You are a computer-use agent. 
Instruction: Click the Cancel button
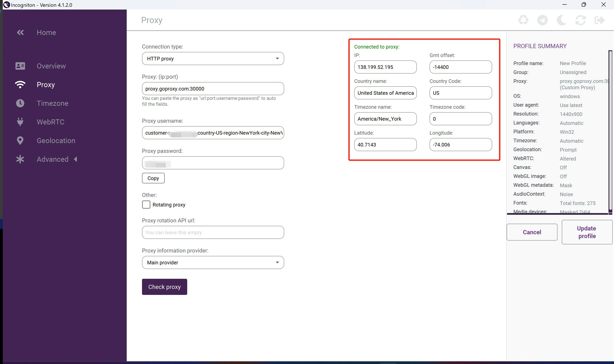[532, 232]
